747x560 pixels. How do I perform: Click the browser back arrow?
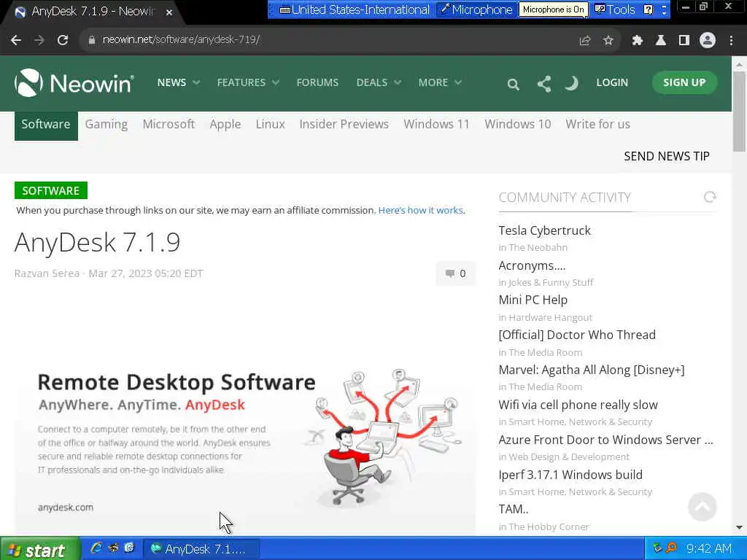[x=16, y=40]
